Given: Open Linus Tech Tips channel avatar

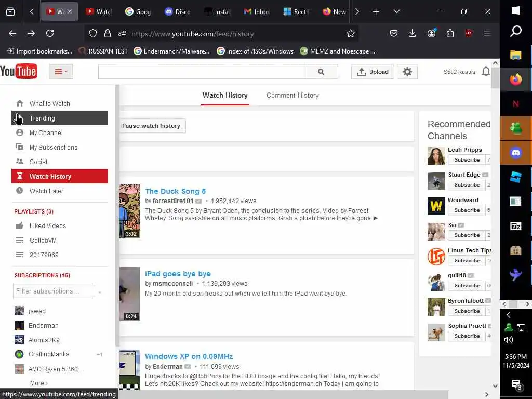Looking at the screenshot, I should 436,257.
